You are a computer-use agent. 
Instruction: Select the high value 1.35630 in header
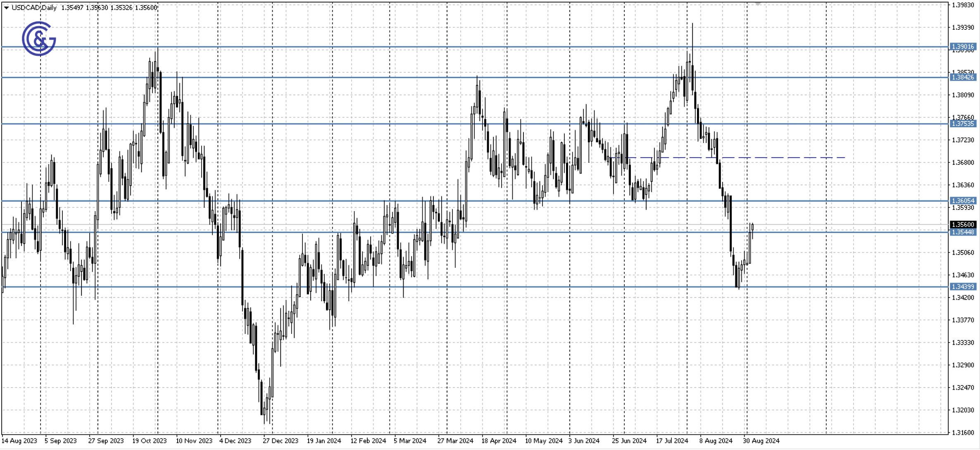(97, 7)
